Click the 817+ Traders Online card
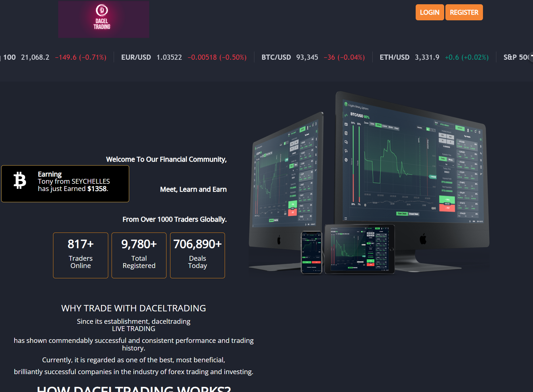Viewport: 533px width, 392px height. tap(81, 255)
